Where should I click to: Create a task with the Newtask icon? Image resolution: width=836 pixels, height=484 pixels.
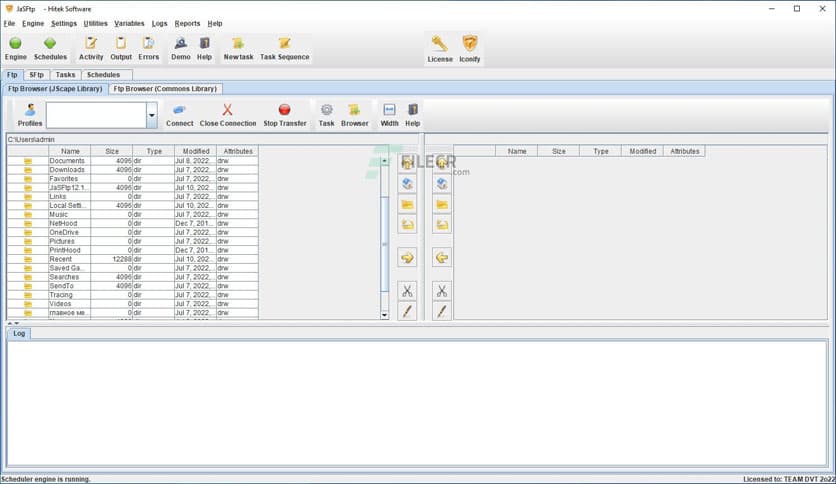click(238, 44)
